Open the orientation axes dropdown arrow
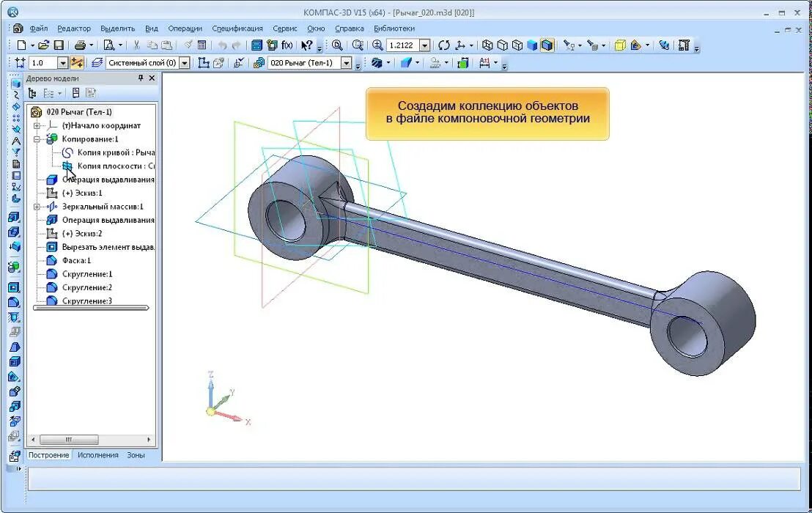 [470, 45]
